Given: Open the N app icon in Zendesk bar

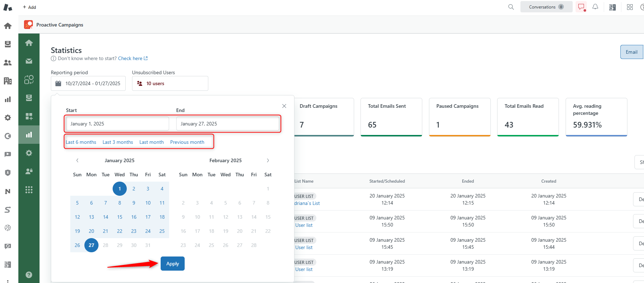Looking at the screenshot, I should (8, 191).
